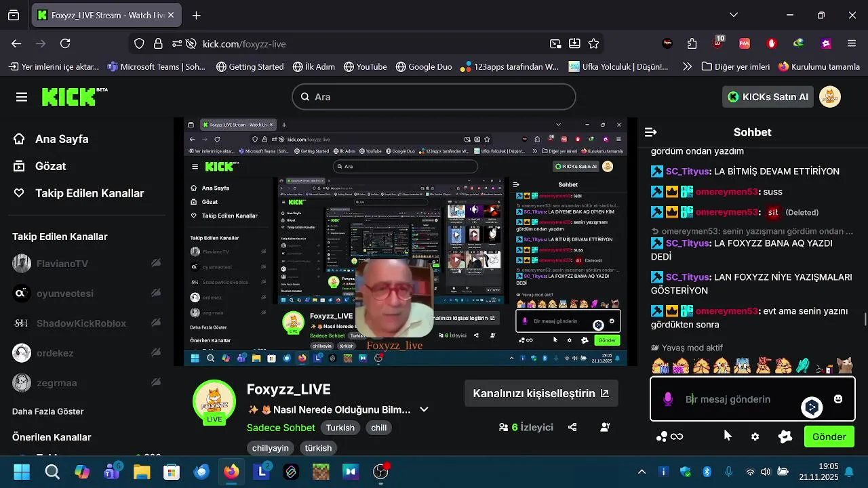868x488 pixels.
Task: Click omereymen53 in the suss message
Action: coord(726,192)
